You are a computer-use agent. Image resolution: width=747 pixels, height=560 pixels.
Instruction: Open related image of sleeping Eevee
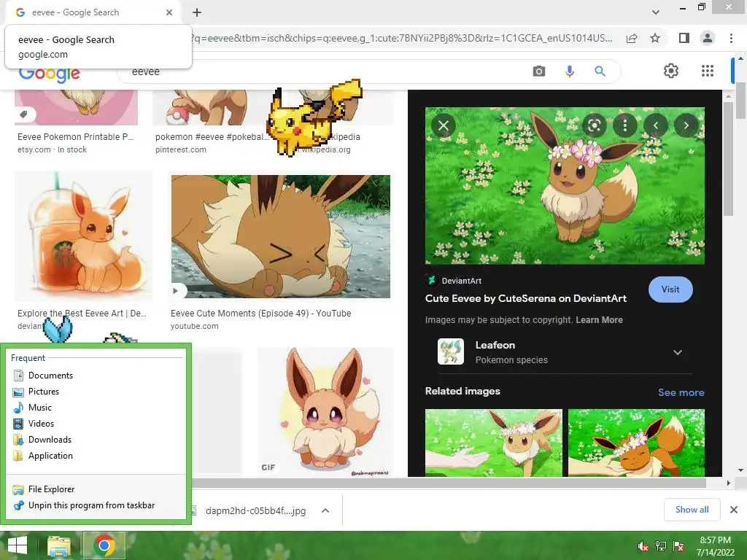(x=636, y=443)
